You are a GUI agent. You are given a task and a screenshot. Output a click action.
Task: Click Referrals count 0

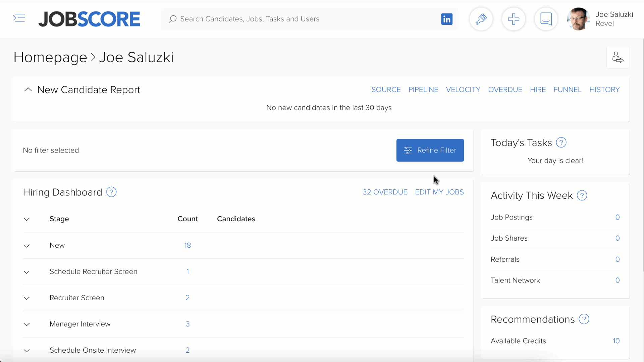[617, 259]
